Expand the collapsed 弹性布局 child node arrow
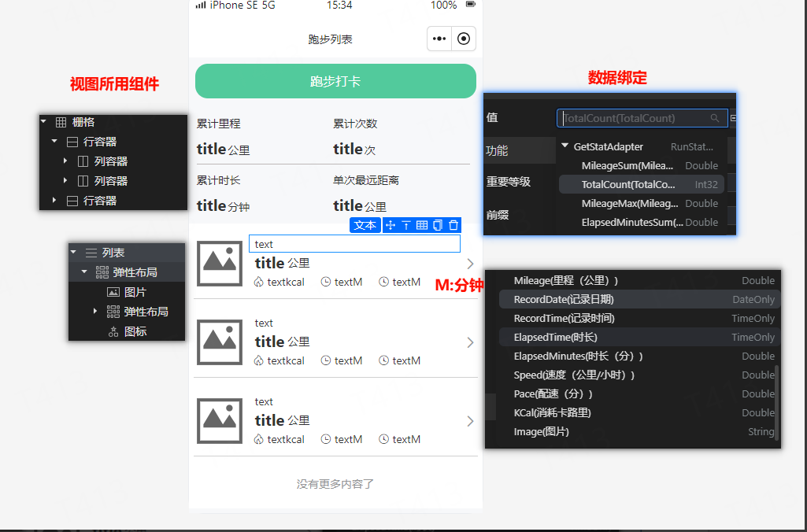The width and height of the screenshot is (807, 532). click(95, 311)
